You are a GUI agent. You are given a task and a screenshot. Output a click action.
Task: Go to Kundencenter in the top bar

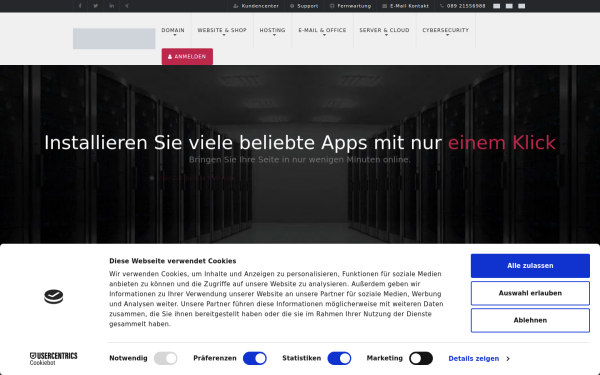click(x=256, y=6)
